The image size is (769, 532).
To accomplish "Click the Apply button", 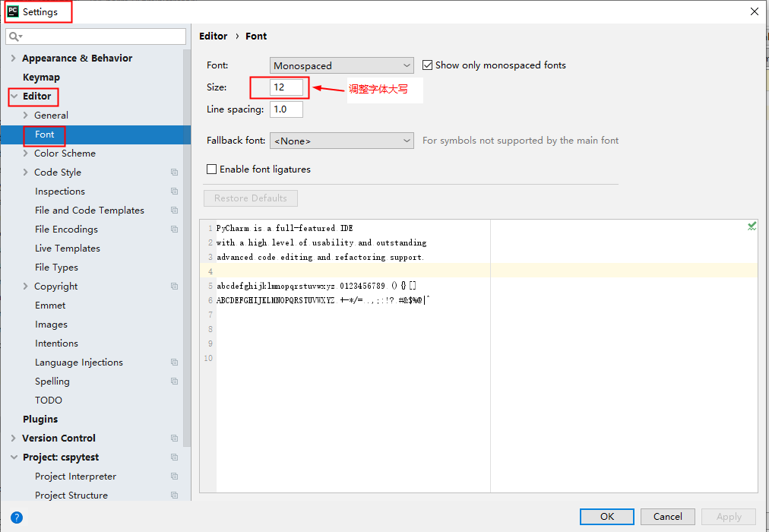I will [x=729, y=516].
